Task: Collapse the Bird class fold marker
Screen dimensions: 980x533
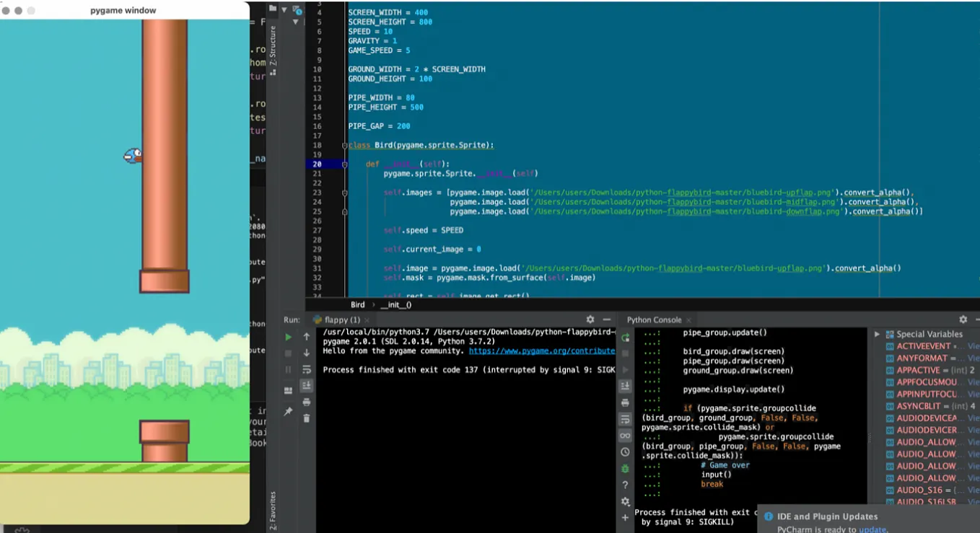Action: tap(344, 145)
